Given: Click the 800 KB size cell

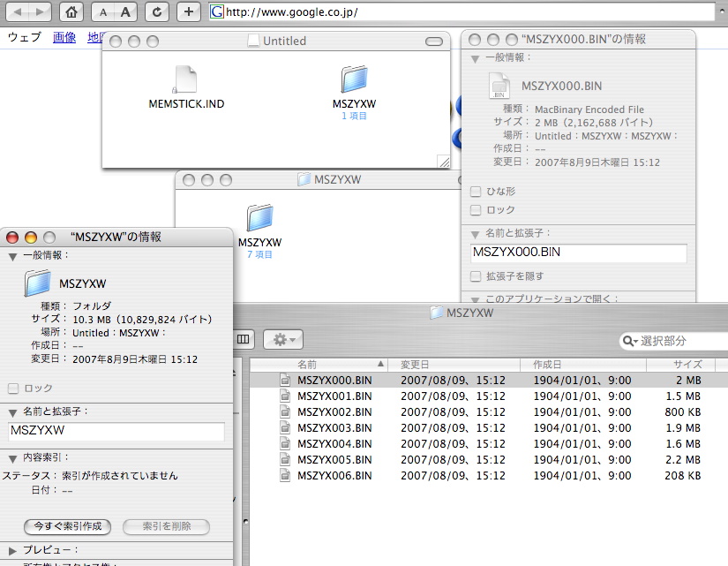Looking at the screenshot, I should point(682,412).
